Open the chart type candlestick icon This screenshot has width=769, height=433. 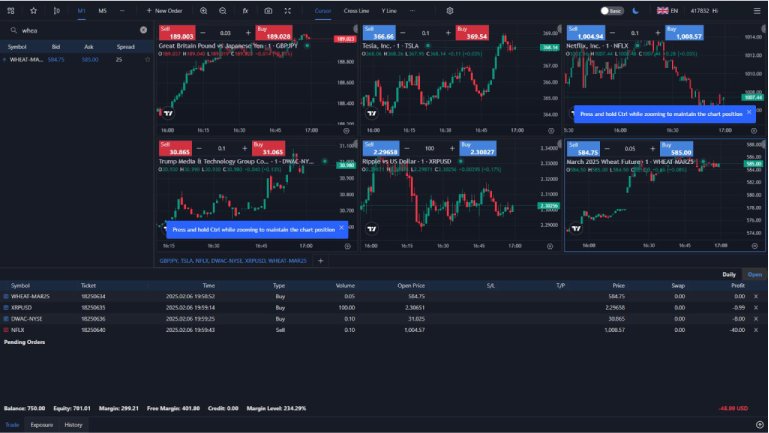tap(57, 11)
